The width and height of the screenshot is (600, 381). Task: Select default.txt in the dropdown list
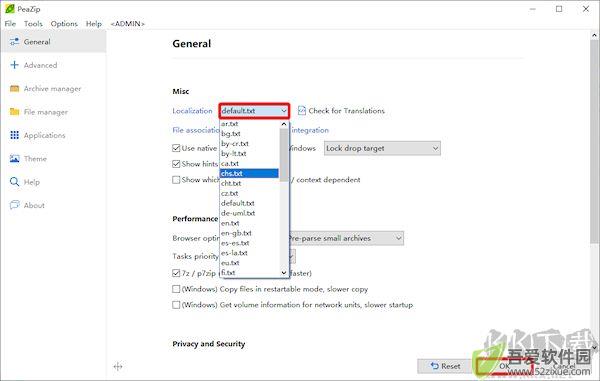coord(249,203)
